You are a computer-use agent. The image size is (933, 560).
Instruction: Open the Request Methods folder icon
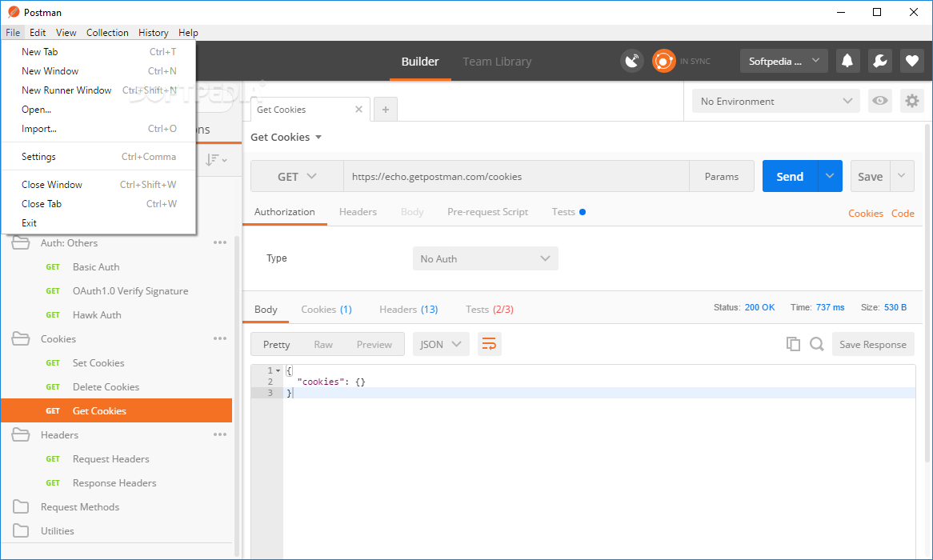21,506
